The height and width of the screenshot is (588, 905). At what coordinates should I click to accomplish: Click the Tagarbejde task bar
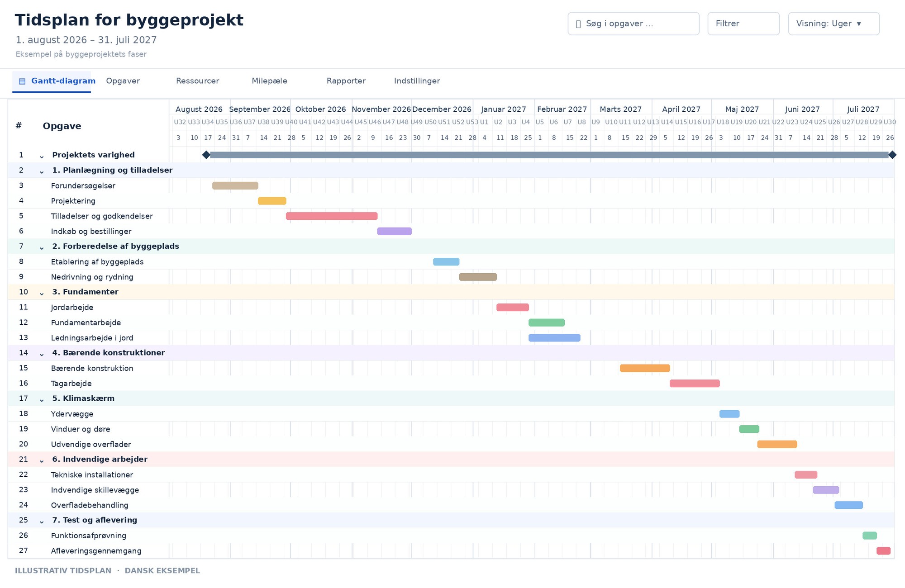click(x=695, y=383)
